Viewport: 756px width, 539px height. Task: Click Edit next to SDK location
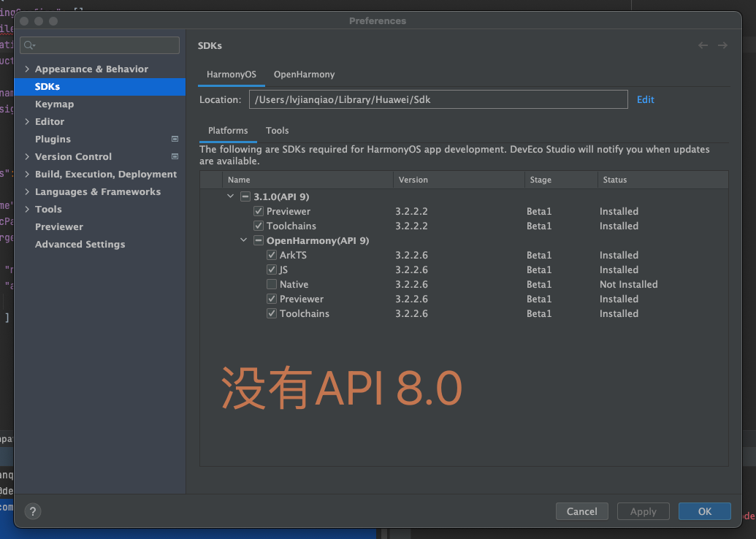coord(645,99)
